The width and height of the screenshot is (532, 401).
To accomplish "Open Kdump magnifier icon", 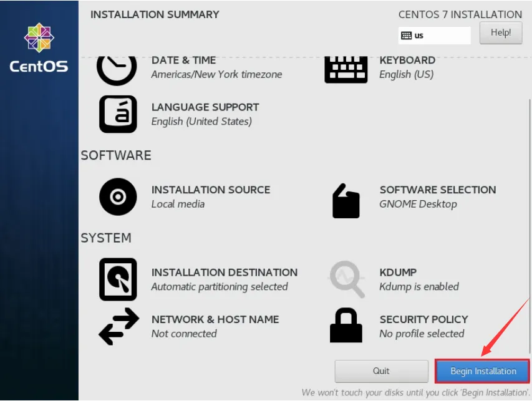I will tap(346, 279).
